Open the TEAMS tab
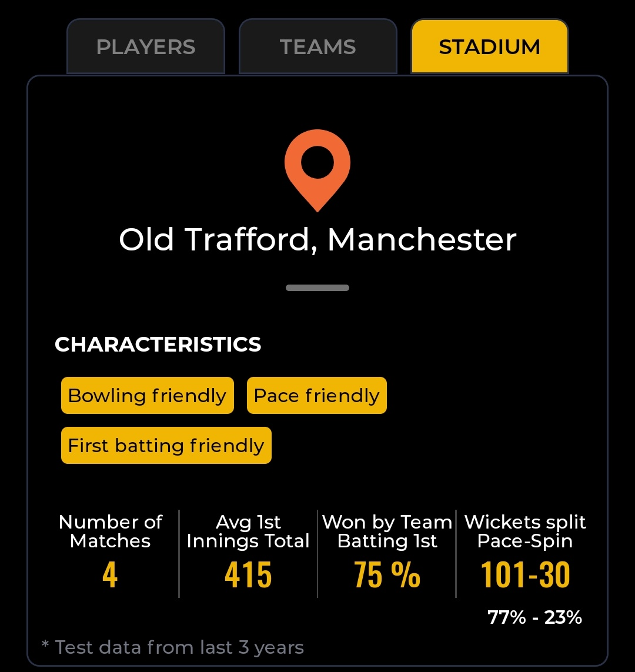 [317, 47]
